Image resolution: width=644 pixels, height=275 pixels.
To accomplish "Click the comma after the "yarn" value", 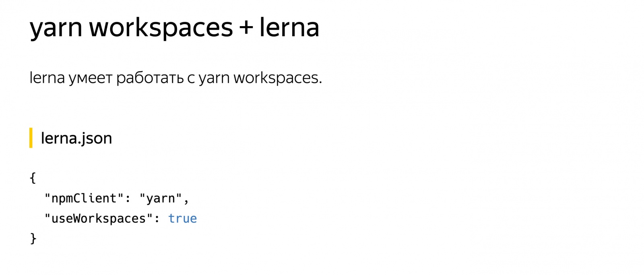I will 186,199.
